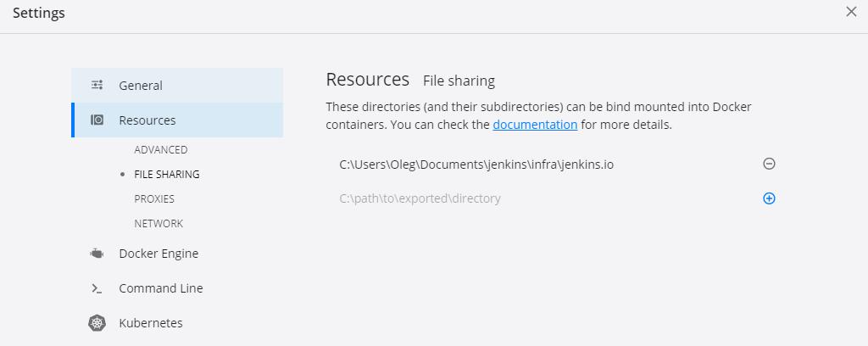Click the Kubernetes helm wheel icon
Viewport: 868px width, 346px height.
[x=97, y=323]
